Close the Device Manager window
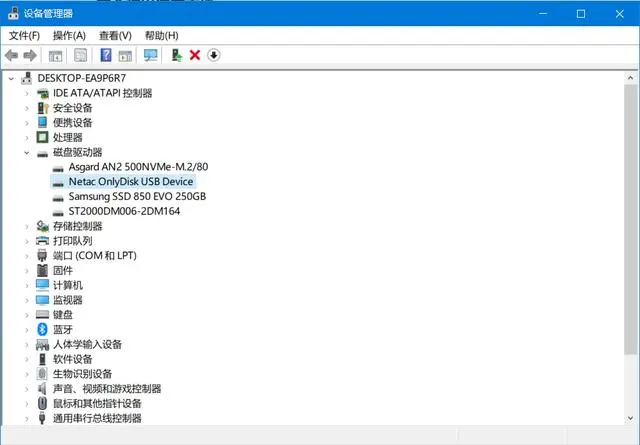The width and height of the screenshot is (640, 445). 620,13
